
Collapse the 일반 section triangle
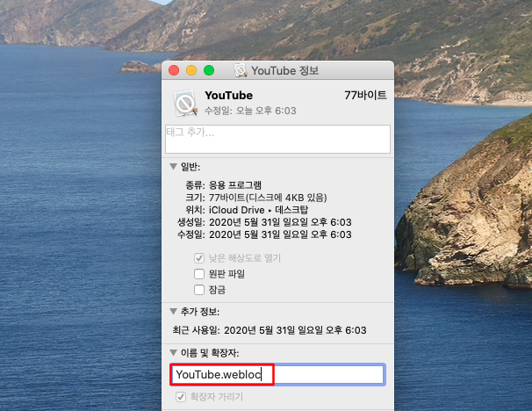point(173,167)
